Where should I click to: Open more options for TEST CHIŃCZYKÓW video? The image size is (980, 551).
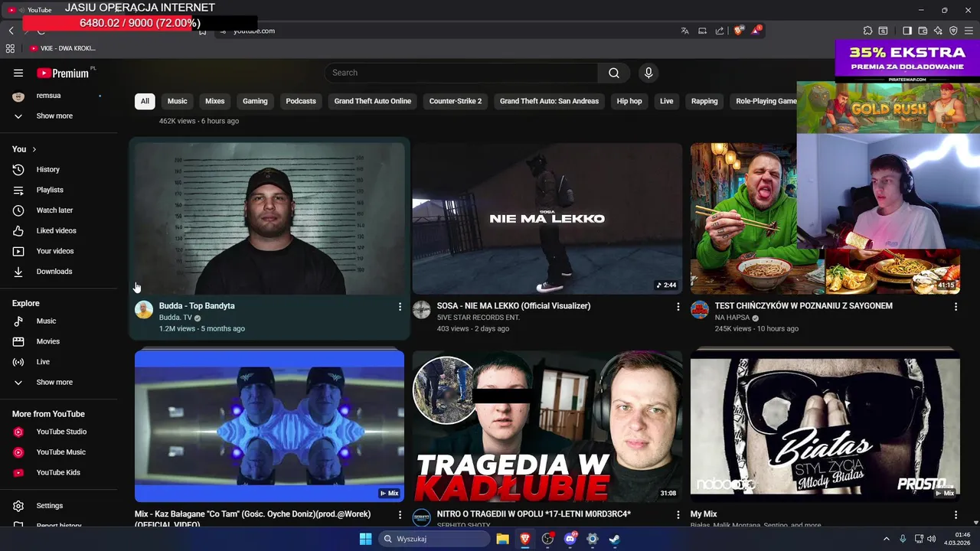(955, 306)
